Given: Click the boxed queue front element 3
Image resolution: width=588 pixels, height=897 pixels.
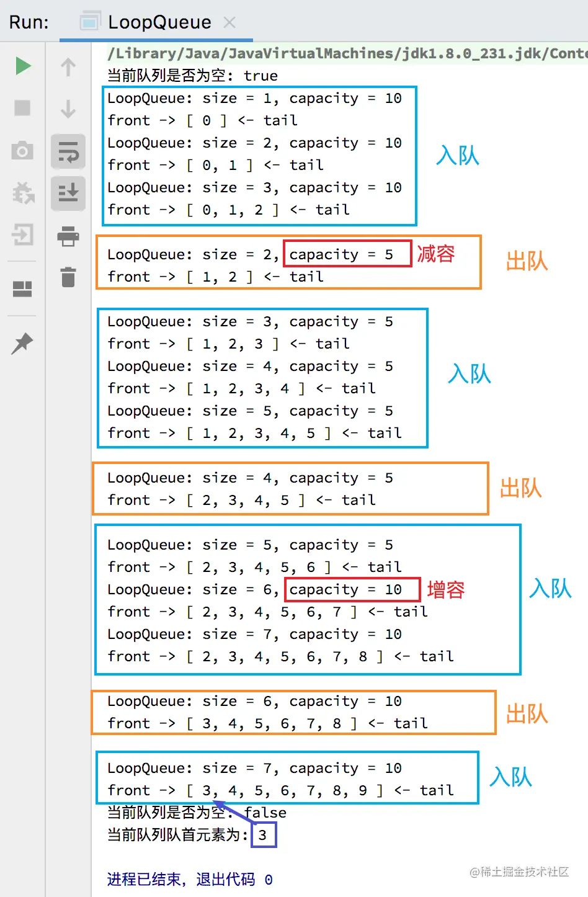Looking at the screenshot, I should coord(263,834).
